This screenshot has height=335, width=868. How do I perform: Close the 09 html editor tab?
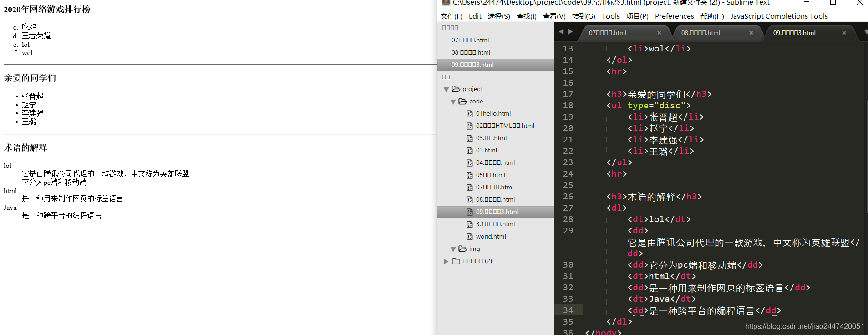click(844, 33)
